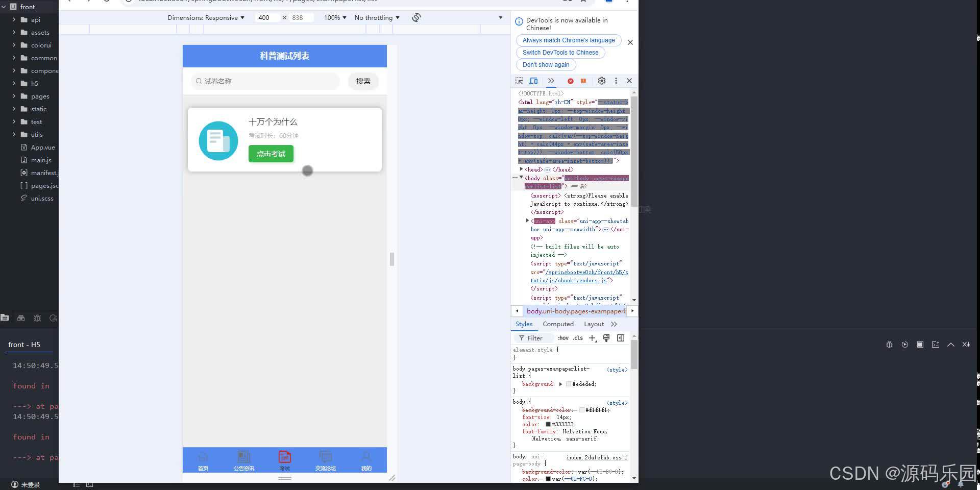Select the inspect element tool in DevTools
Image resolution: width=980 pixels, height=490 pixels.
pos(519,81)
